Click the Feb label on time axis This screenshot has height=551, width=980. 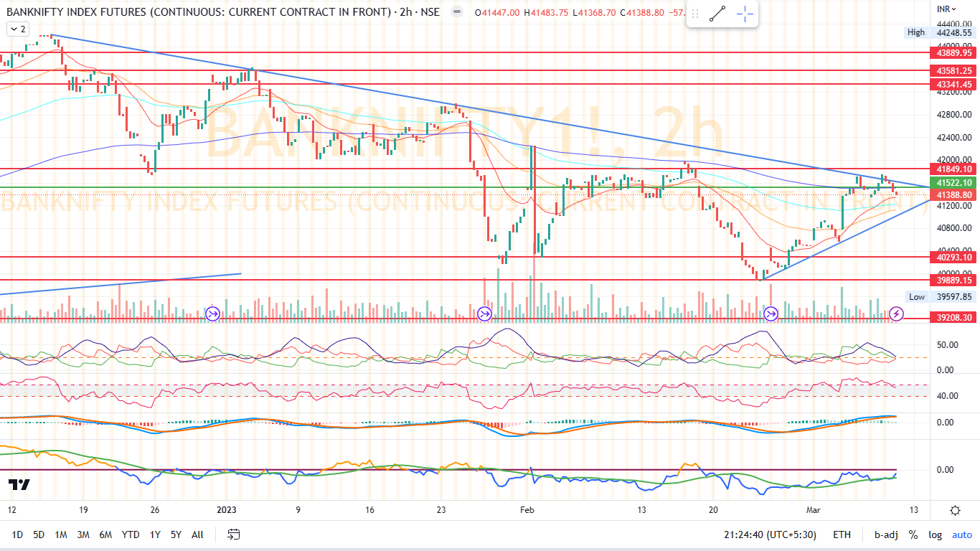[527, 510]
